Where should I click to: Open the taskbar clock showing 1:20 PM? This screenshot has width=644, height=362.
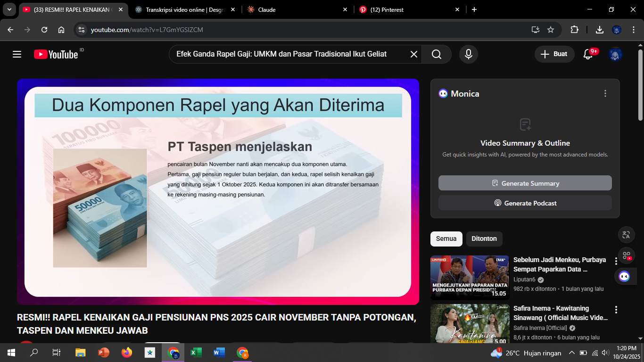click(627, 353)
